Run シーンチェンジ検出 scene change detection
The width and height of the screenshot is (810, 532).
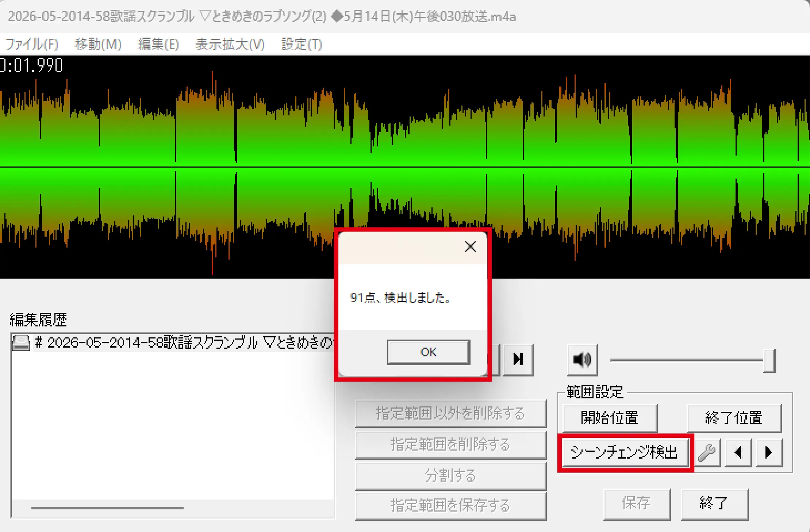(x=625, y=452)
